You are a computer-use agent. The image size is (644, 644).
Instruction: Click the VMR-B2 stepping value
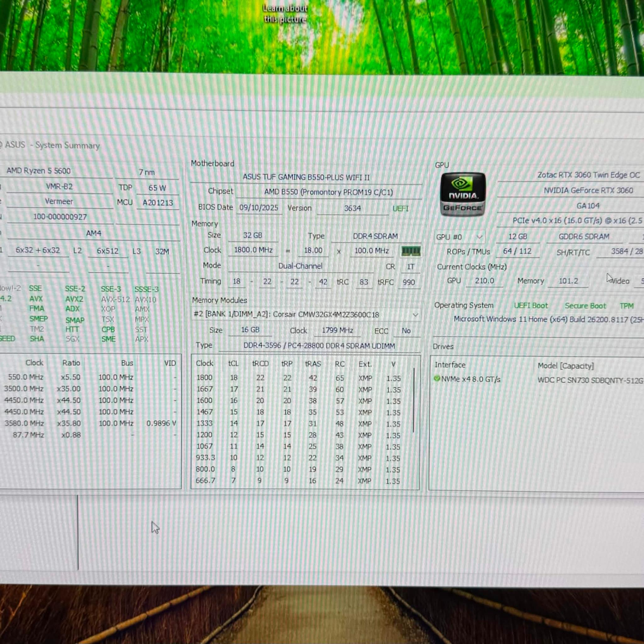coord(59,187)
